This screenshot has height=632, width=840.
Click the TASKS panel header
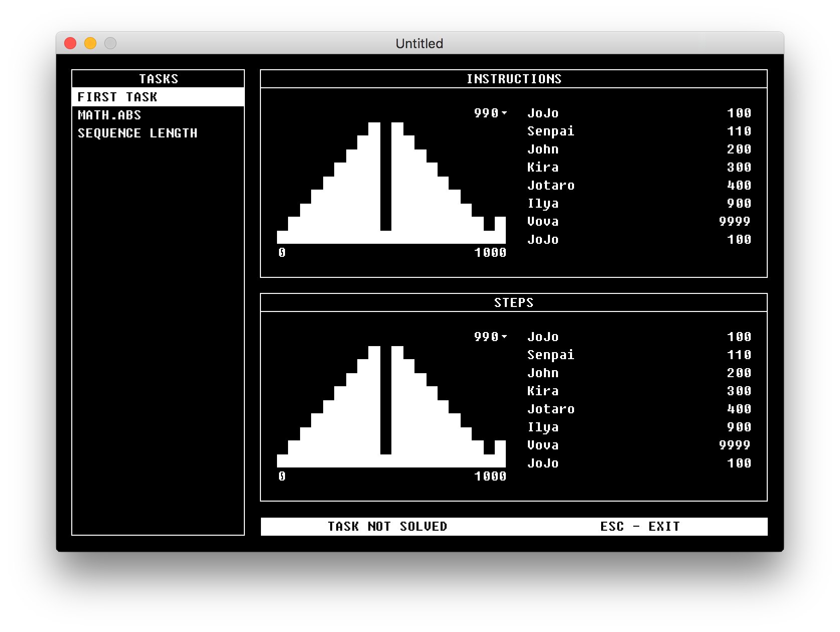[x=158, y=79]
